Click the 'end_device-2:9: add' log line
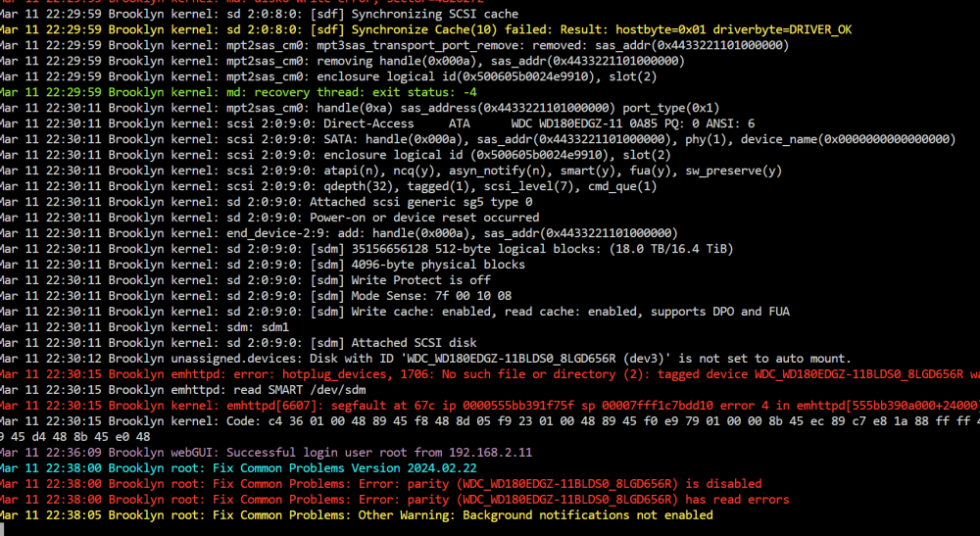980x536 pixels. click(x=339, y=232)
